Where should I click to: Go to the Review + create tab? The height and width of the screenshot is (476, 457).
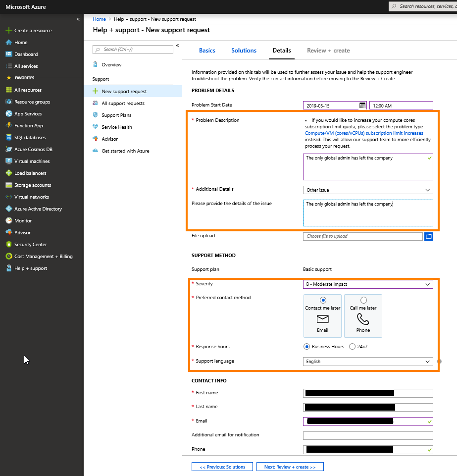point(328,51)
